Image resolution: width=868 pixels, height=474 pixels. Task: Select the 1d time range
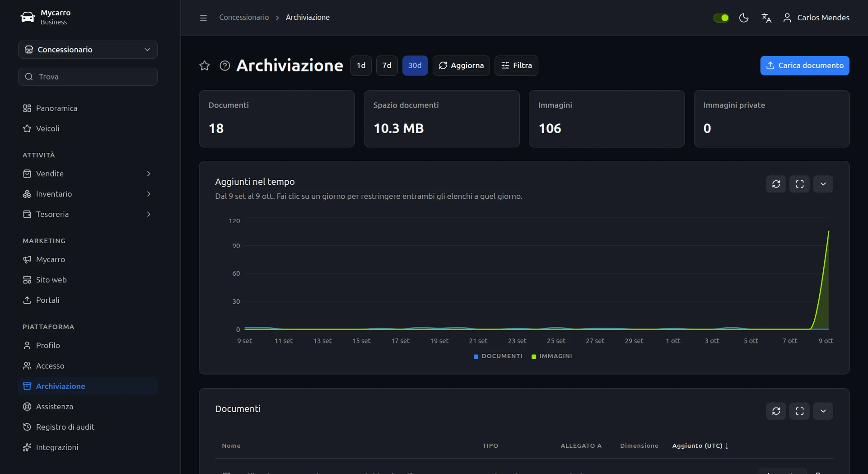click(361, 66)
